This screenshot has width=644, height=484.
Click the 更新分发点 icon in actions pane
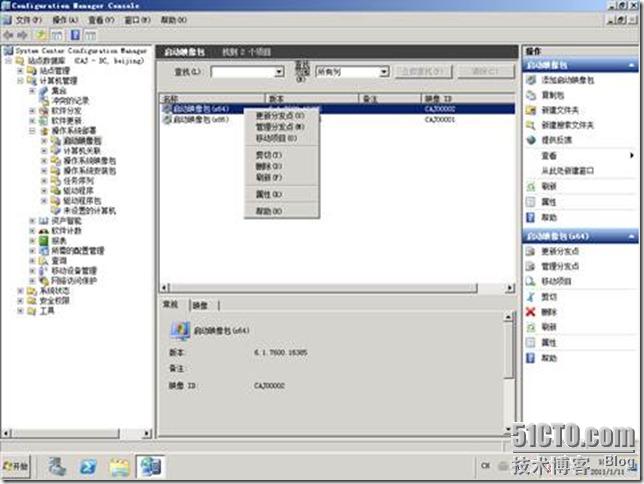(x=531, y=251)
